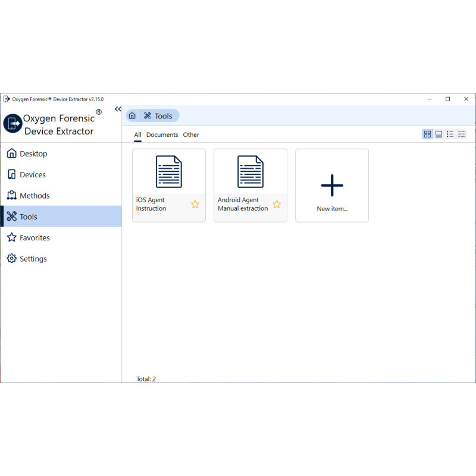Collapse the sidebar with double-chevron icon
The image size is (476, 476).
(x=118, y=109)
